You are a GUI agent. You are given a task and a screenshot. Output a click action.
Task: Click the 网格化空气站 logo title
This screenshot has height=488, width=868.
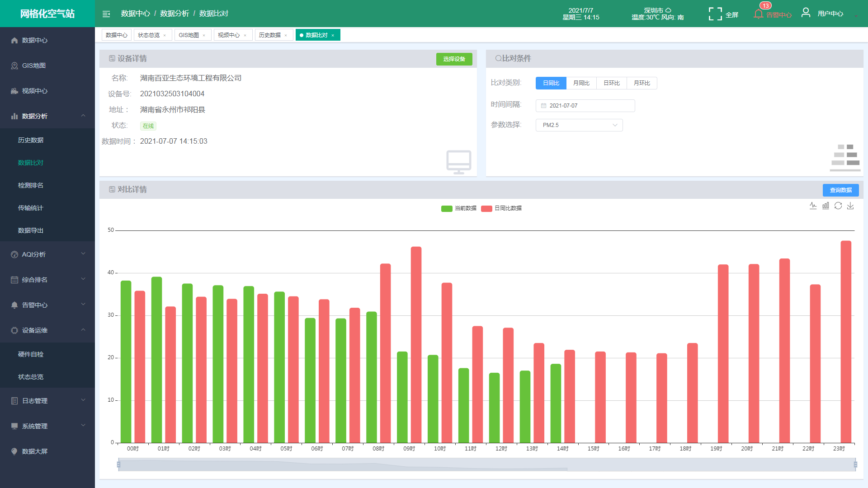(47, 14)
